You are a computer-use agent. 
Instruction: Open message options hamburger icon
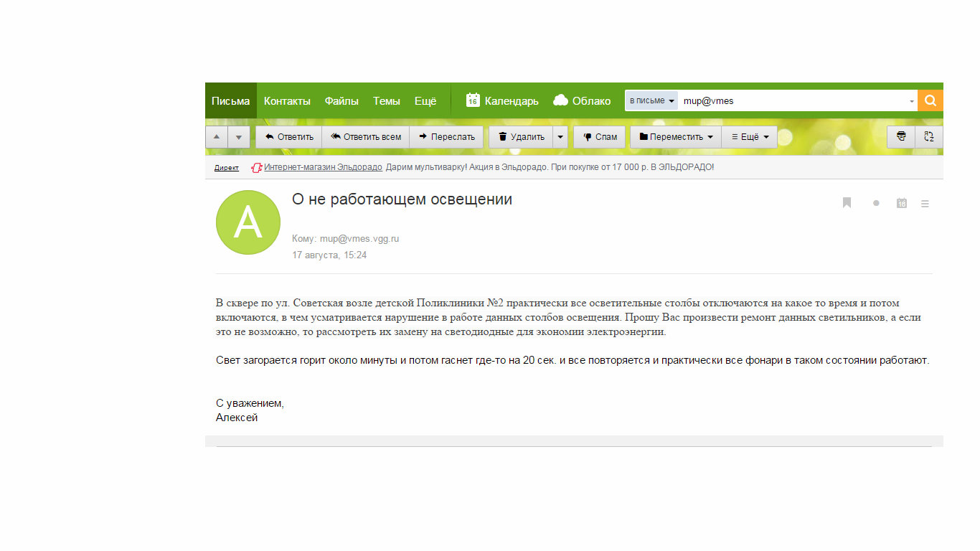pos(925,204)
